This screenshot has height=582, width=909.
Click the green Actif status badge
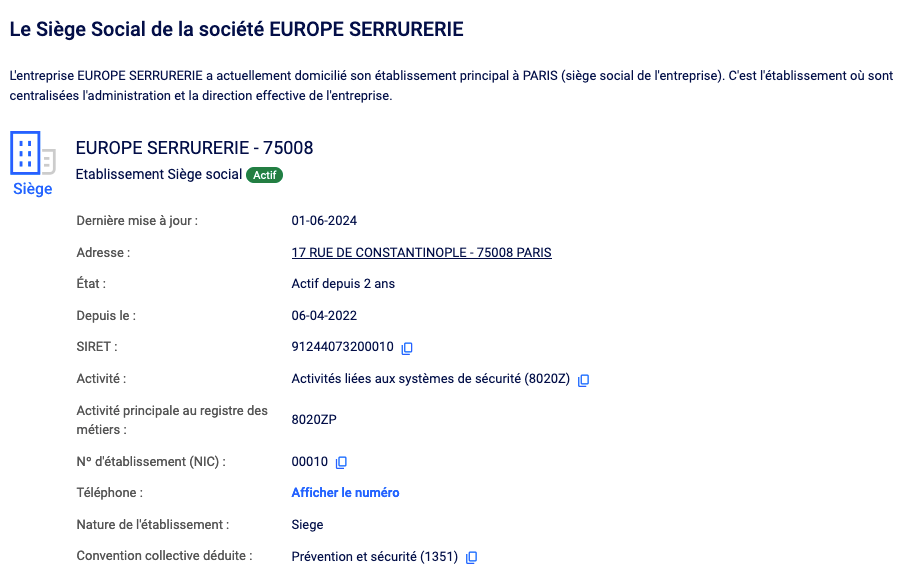coord(265,175)
